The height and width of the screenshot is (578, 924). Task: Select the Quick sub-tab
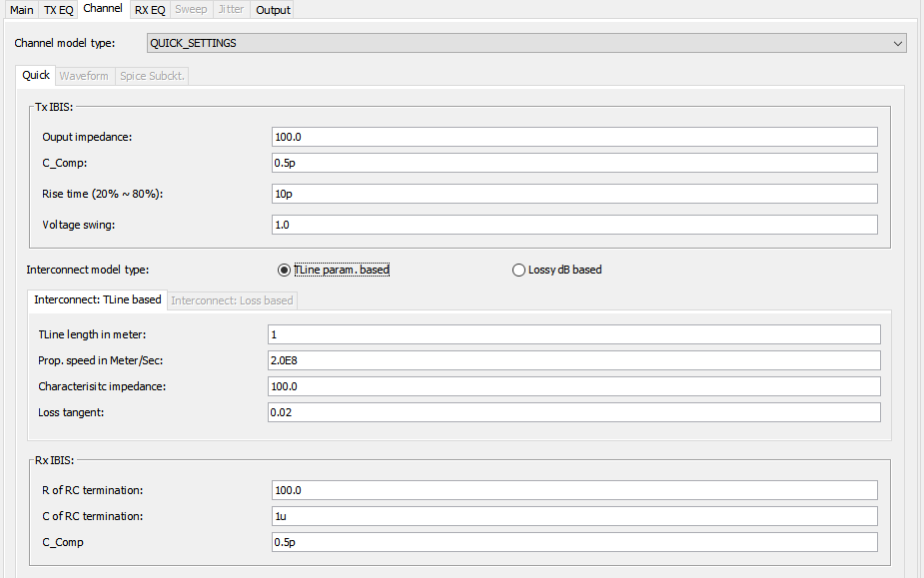pos(36,76)
